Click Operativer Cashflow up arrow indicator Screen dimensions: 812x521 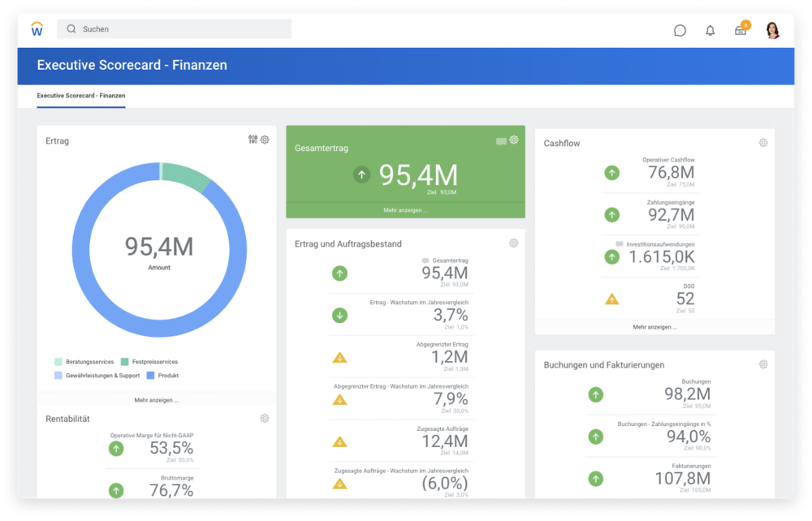pyautogui.click(x=612, y=172)
